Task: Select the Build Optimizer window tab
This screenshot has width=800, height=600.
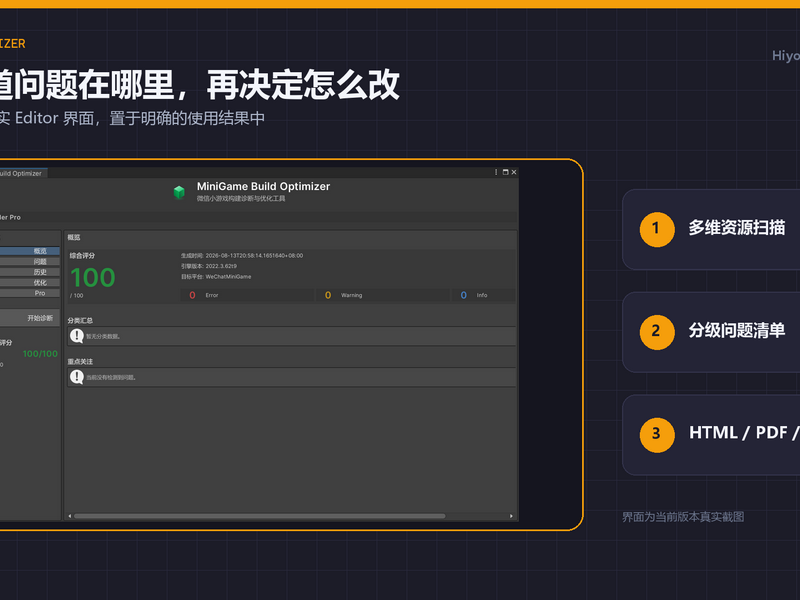Action: (23, 173)
